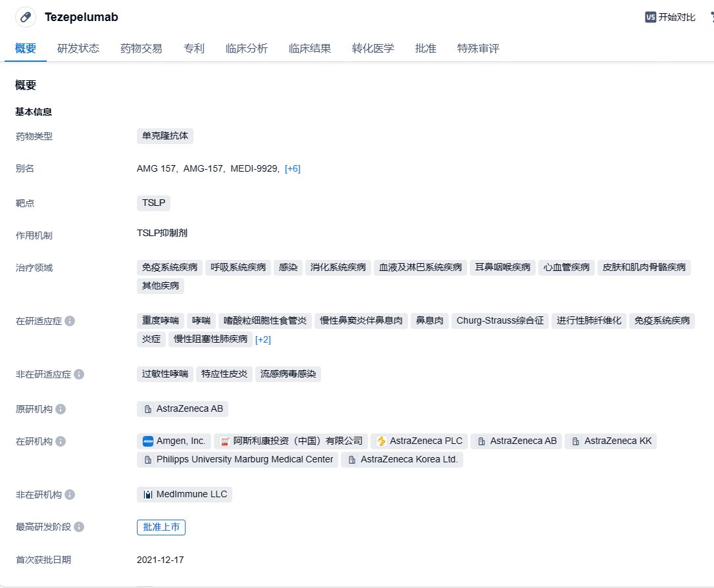Click the 消化系统疾病 tag
The width and height of the screenshot is (714, 588).
click(x=338, y=268)
